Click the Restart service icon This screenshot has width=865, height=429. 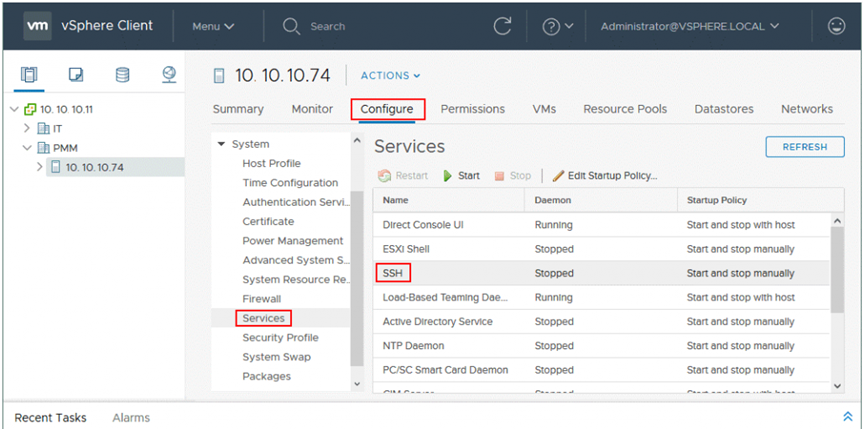pyautogui.click(x=385, y=176)
